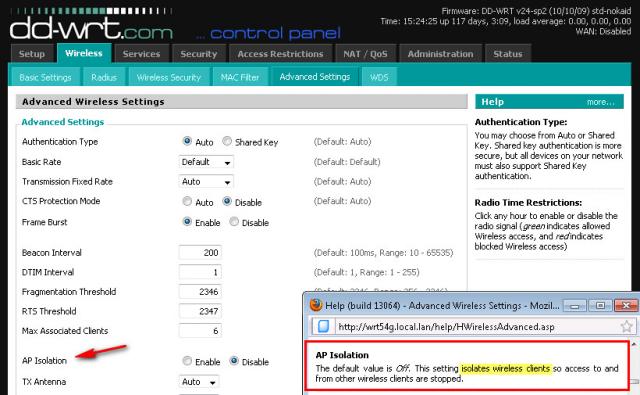Click the Fragmentation Threshold field
The width and height of the screenshot is (640, 395).
(x=200, y=292)
